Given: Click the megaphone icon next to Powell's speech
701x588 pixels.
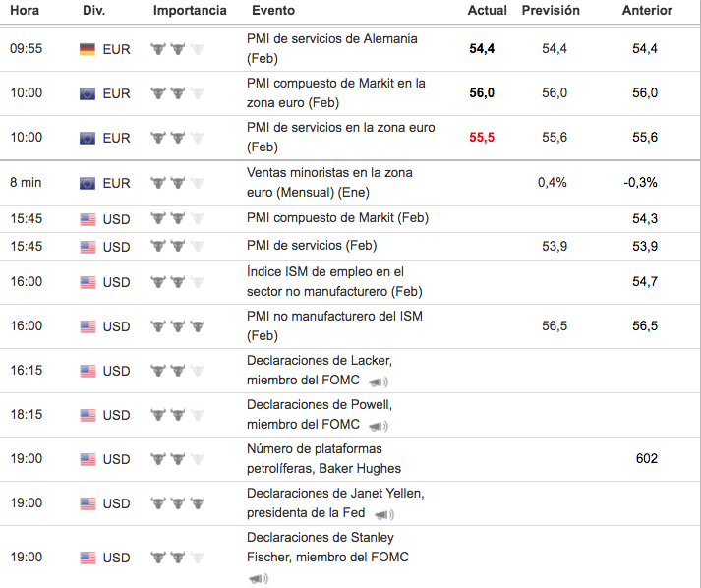Looking at the screenshot, I should pyautogui.click(x=379, y=426).
